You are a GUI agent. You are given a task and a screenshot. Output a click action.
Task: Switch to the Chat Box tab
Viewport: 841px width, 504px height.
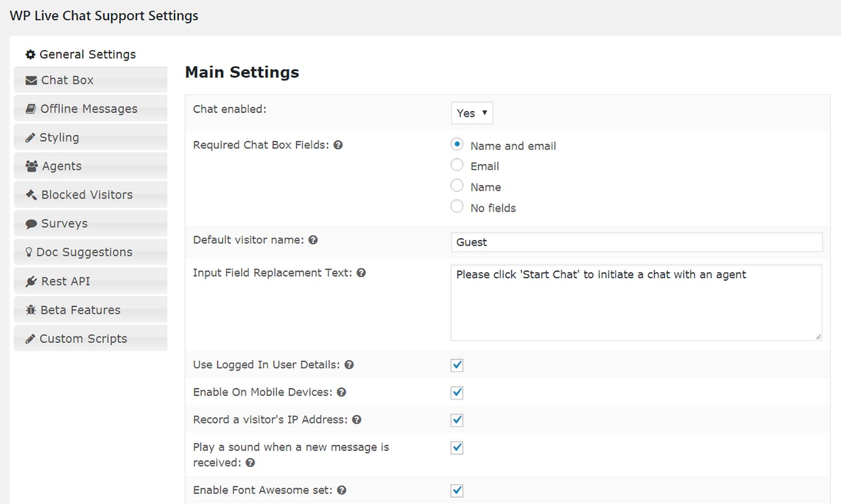[90, 80]
